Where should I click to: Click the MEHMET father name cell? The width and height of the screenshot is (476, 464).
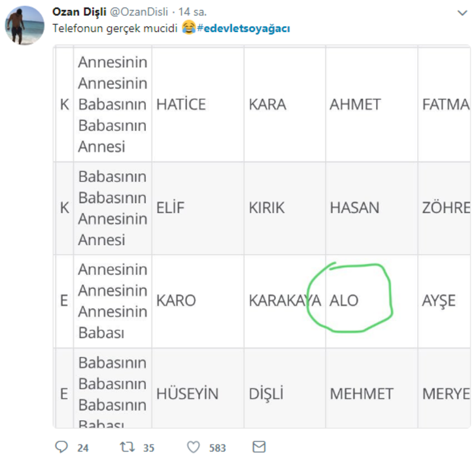coord(362,394)
